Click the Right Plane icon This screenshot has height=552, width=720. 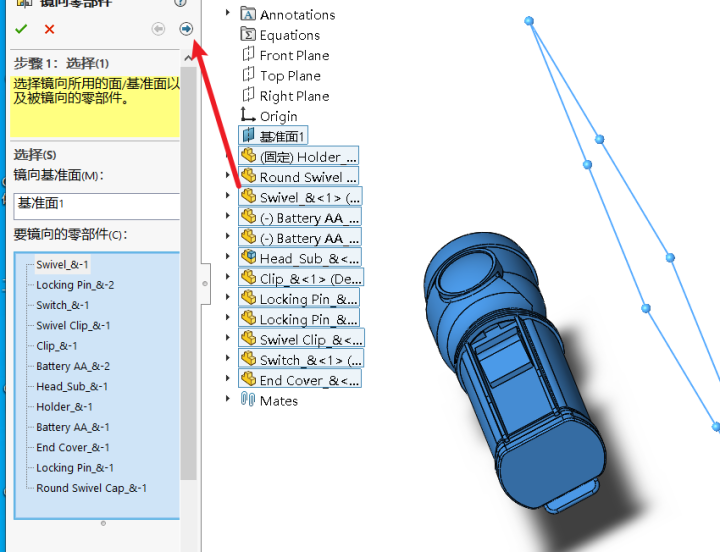point(248,95)
